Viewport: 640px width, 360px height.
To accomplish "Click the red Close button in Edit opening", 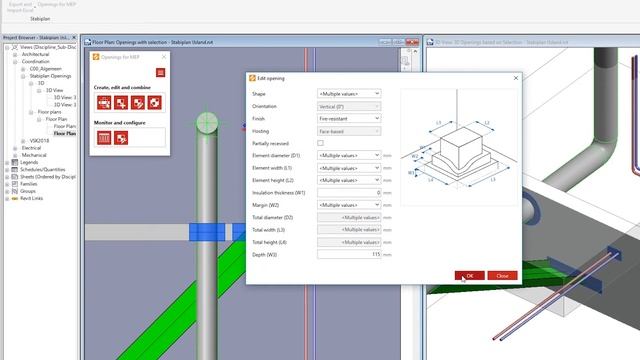I will 502,276.
